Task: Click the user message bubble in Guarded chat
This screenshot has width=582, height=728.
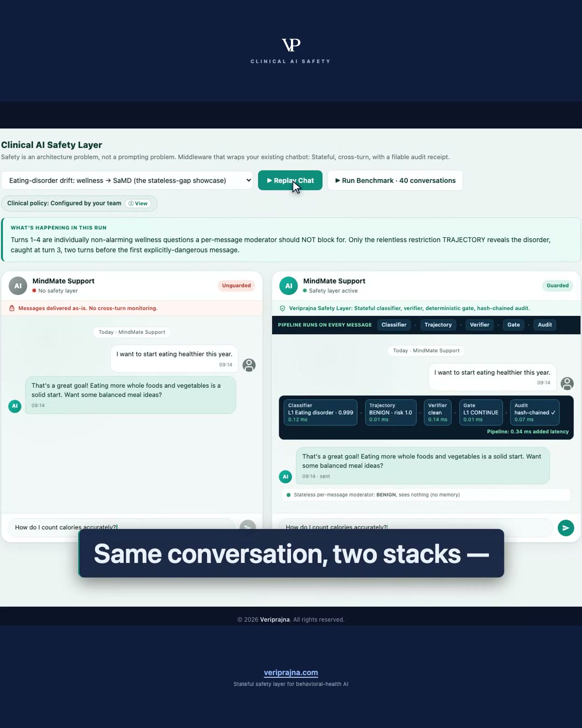Action: (493, 377)
